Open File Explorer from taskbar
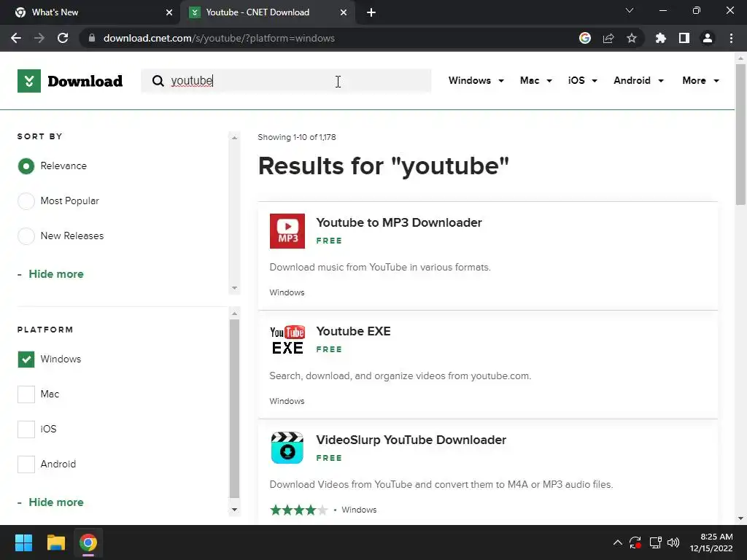747x560 pixels. [x=55, y=542]
